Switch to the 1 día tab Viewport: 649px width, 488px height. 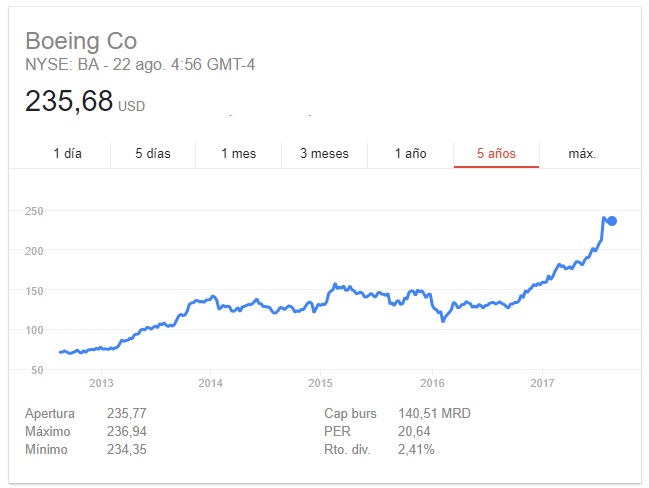(67, 153)
